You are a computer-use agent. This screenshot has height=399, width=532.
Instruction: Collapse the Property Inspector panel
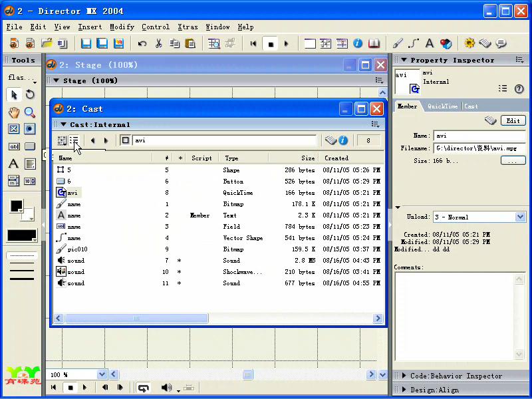click(404, 60)
